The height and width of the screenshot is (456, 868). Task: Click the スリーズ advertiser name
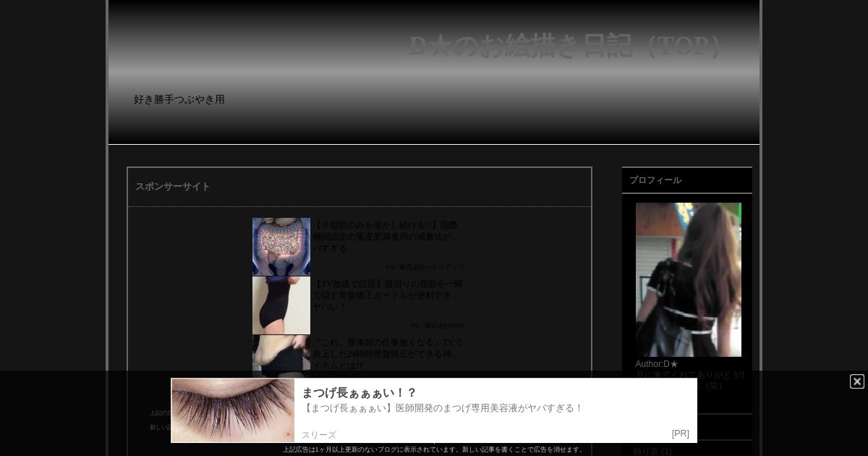(x=319, y=435)
